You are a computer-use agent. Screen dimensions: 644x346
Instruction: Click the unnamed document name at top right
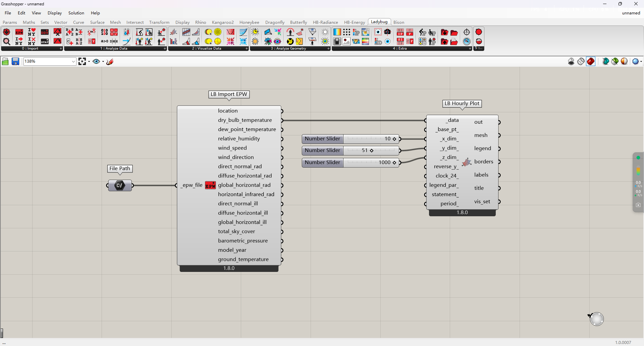tap(631, 13)
